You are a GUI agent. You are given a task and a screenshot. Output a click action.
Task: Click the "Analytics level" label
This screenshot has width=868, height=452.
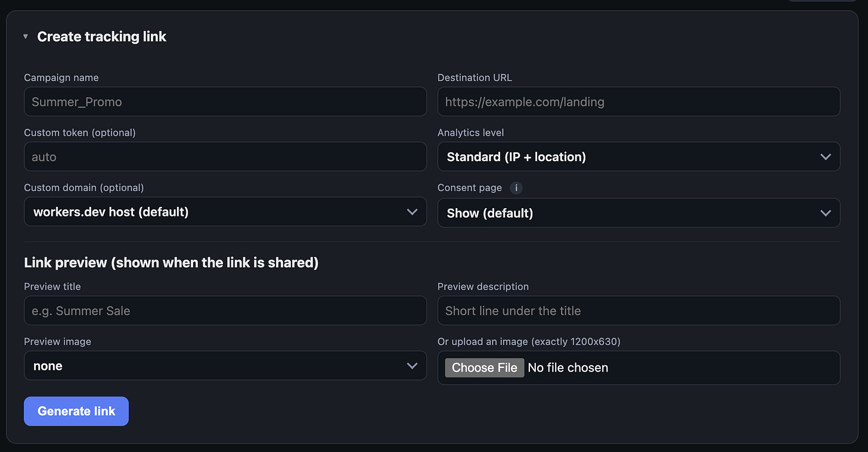coord(470,132)
